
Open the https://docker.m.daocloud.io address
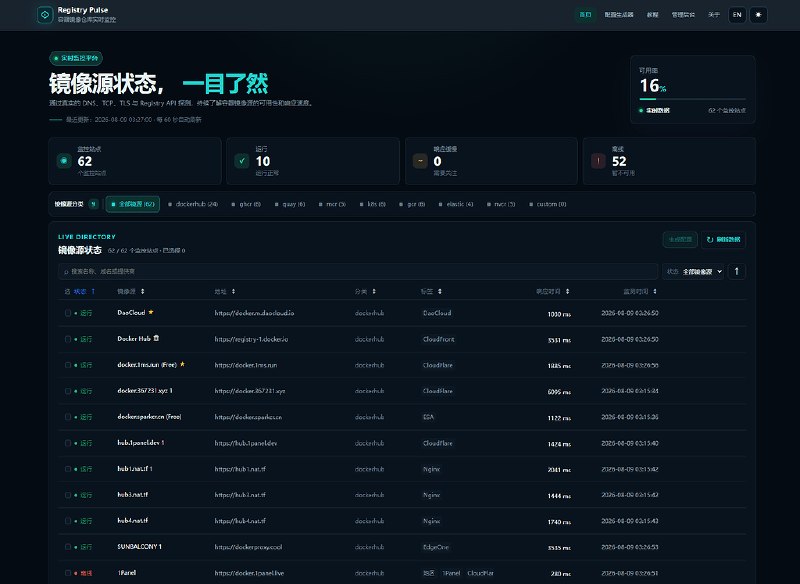click(x=254, y=313)
